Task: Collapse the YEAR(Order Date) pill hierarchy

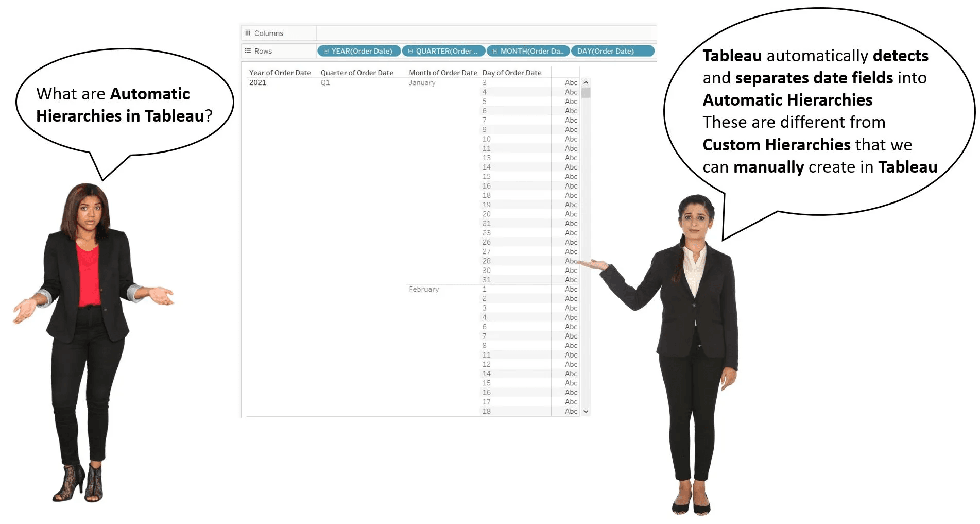Action: (326, 51)
